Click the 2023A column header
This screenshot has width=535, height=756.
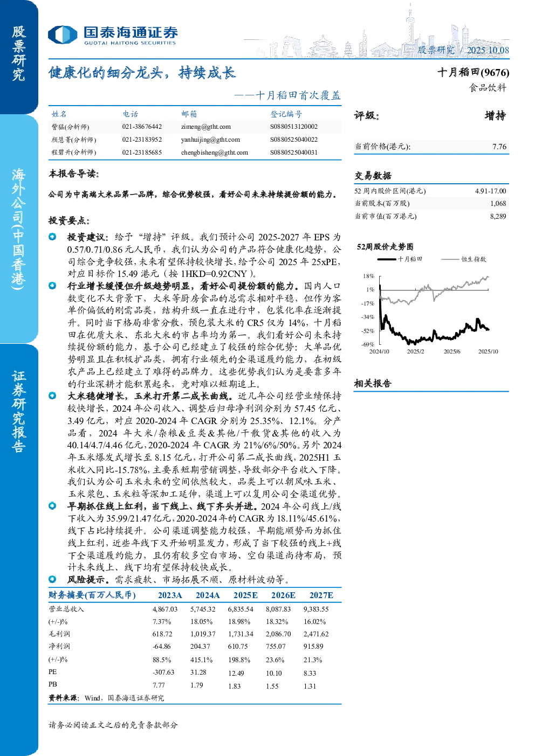point(170,595)
